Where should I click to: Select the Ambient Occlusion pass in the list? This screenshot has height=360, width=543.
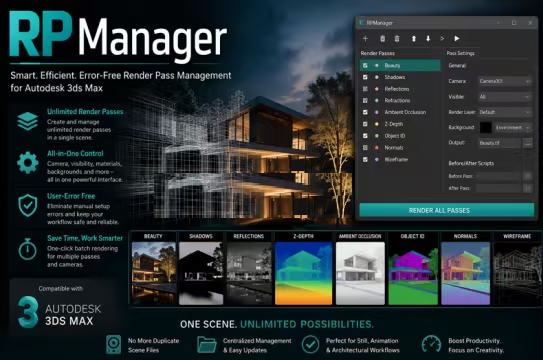pyautogui.click(x=400, y=112)
